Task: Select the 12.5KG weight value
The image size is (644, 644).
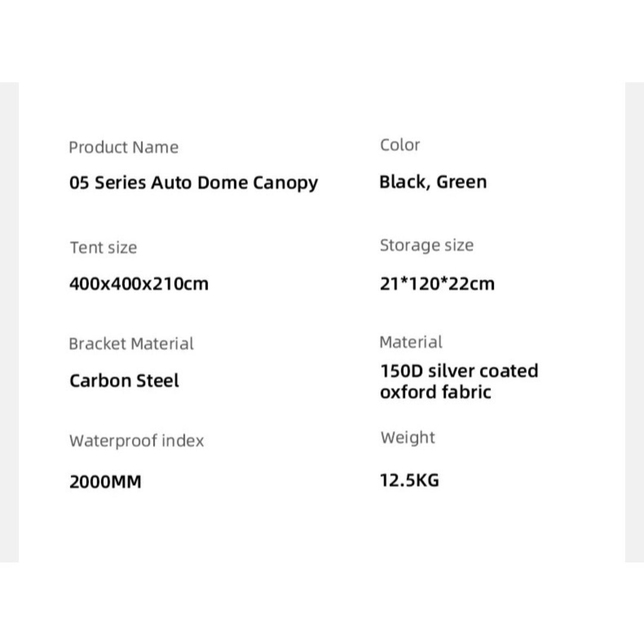Action: coord(409,480)
